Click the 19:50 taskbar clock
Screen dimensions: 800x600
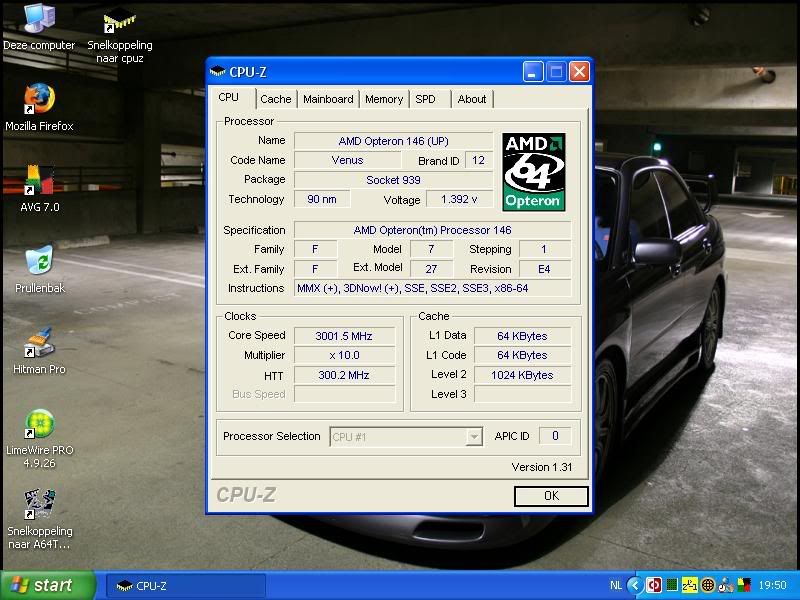(772, 585)
